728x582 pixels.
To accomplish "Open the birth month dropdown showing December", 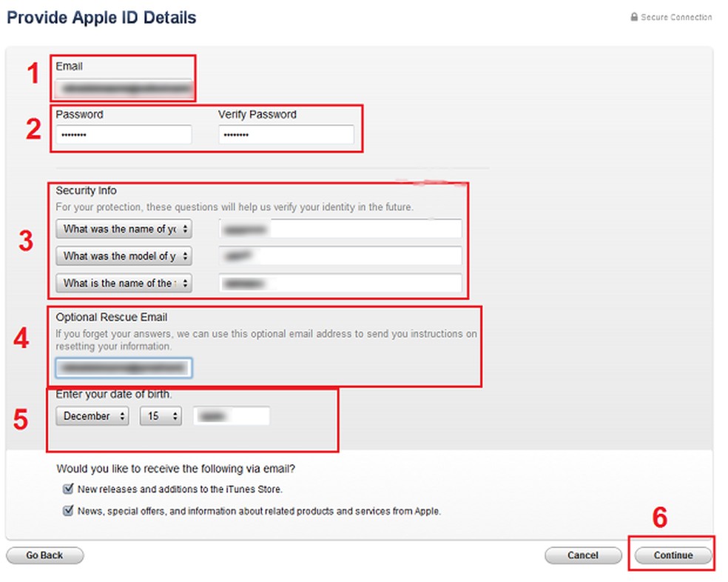I will coord(92,415).
